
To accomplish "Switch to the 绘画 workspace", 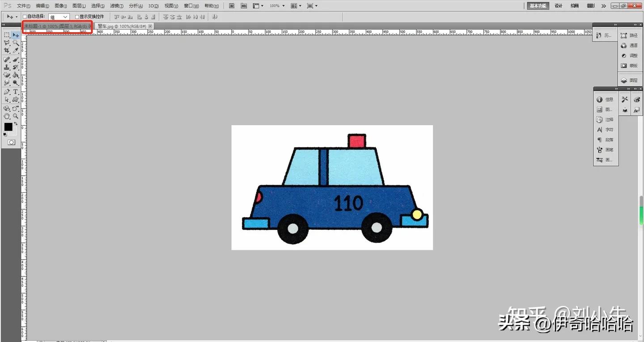I will 574,6.
